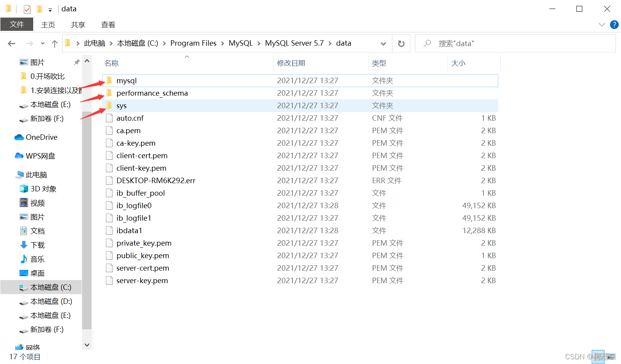
Task: Open address bar history dropdown
Action: (x=383, y=43)
